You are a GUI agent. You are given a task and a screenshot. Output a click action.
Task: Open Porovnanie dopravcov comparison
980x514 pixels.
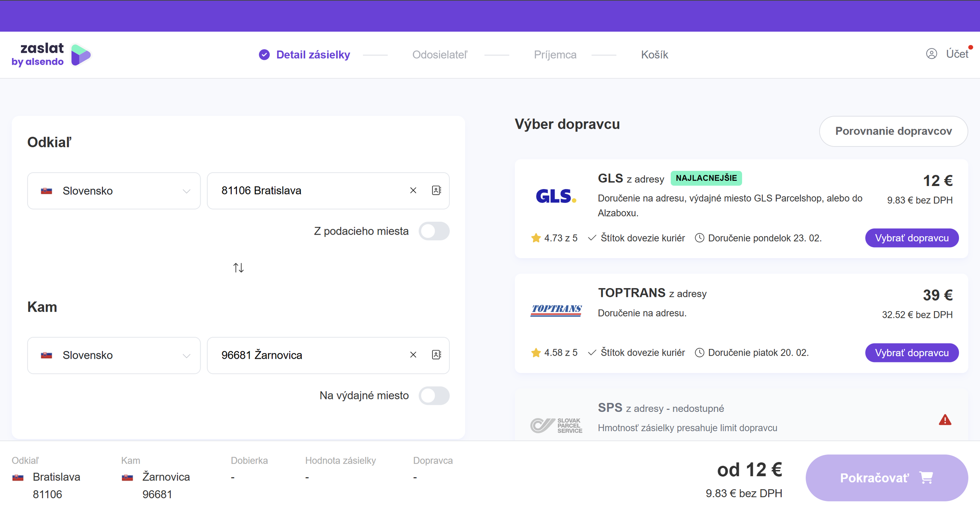coord(893,131)
